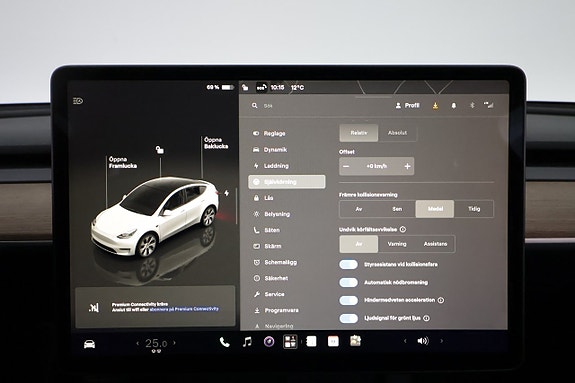Tap the 25.0 temperature readout
Image resolution: width=575 pixels, height=383 pixels.
156,343
